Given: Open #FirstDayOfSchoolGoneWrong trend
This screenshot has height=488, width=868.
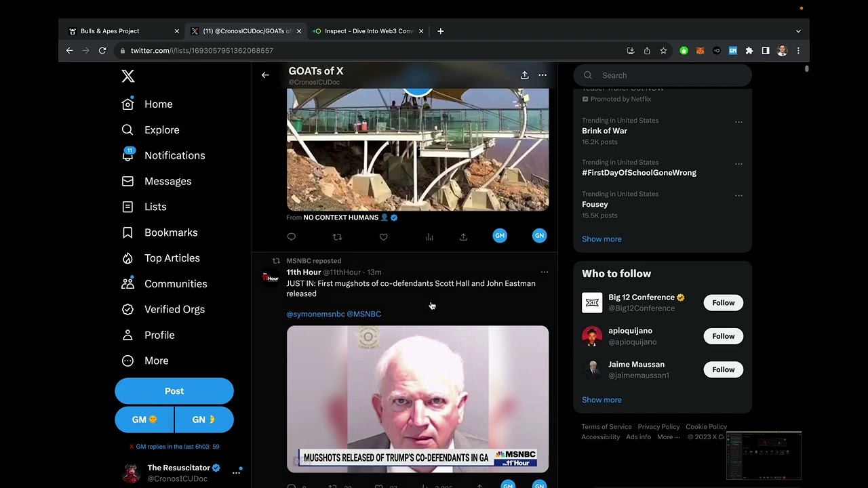Looking at the screenshot, I should pos(639,173).
